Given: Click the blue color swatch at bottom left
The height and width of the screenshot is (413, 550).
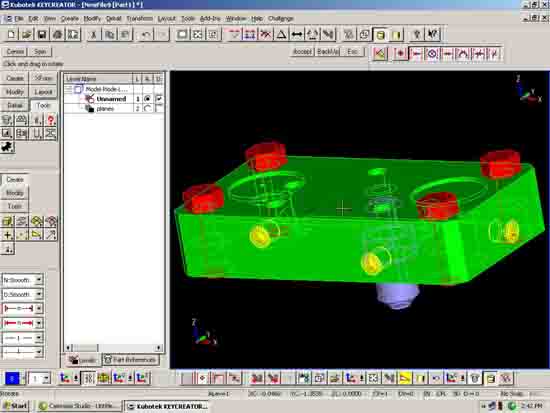Looking at the screenshot, I should click(x=12, y=378).
